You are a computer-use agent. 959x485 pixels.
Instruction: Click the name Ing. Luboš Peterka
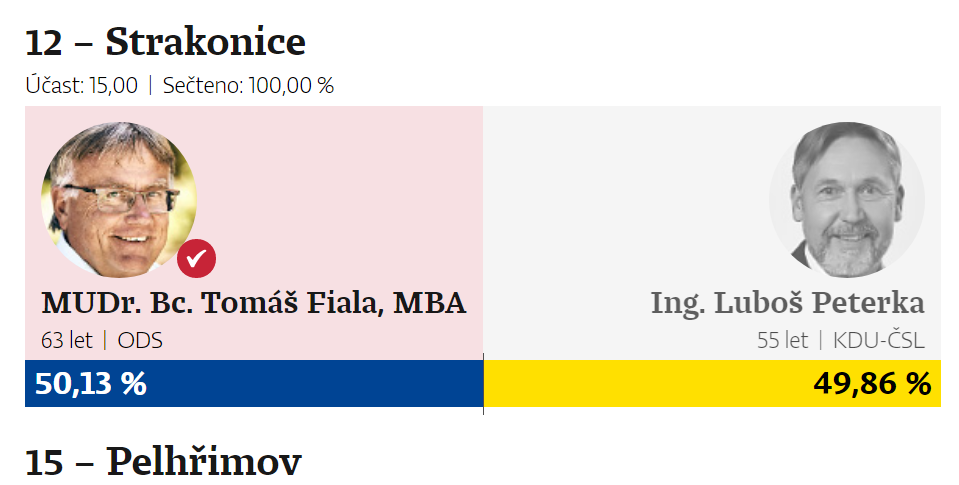pos(787,303)
